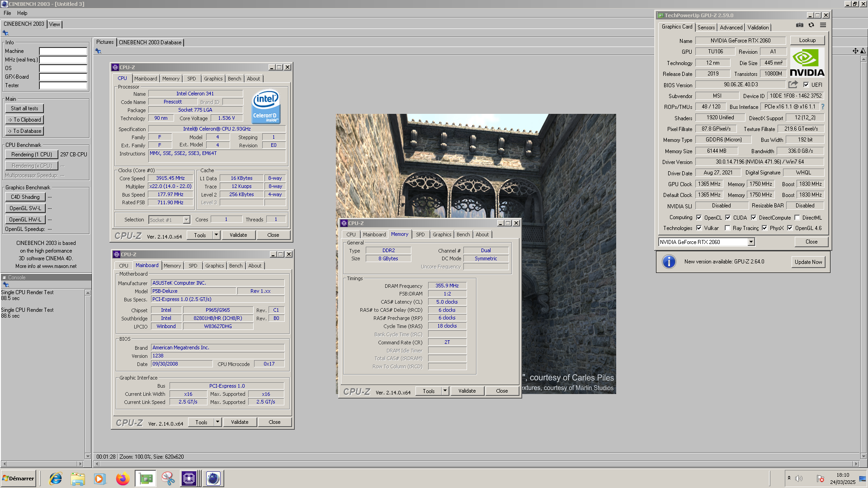This screenshot has width=868, height=488.
Task: Open the File menu in CINEBENCH
Action: (x=7, y=13)
